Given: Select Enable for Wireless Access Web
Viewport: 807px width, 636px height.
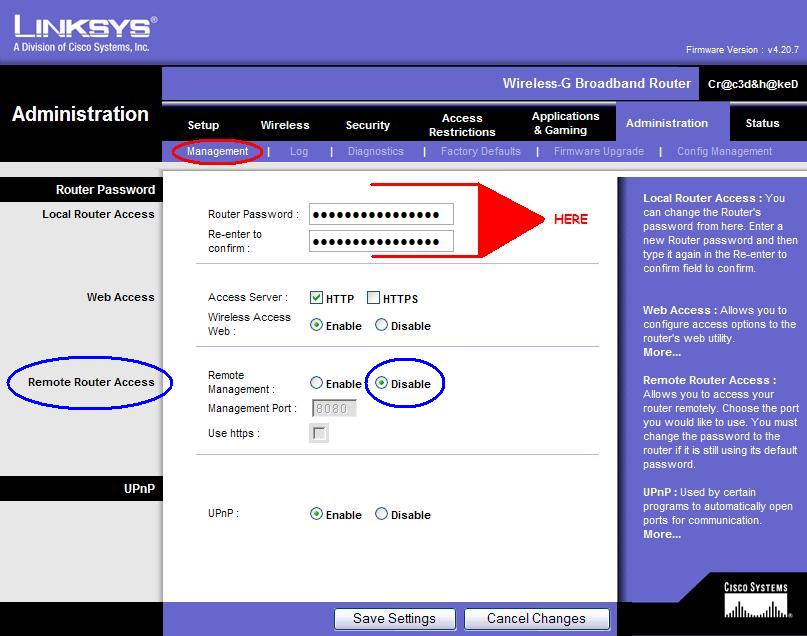Looking at the screenshot, I should (316, 325).
